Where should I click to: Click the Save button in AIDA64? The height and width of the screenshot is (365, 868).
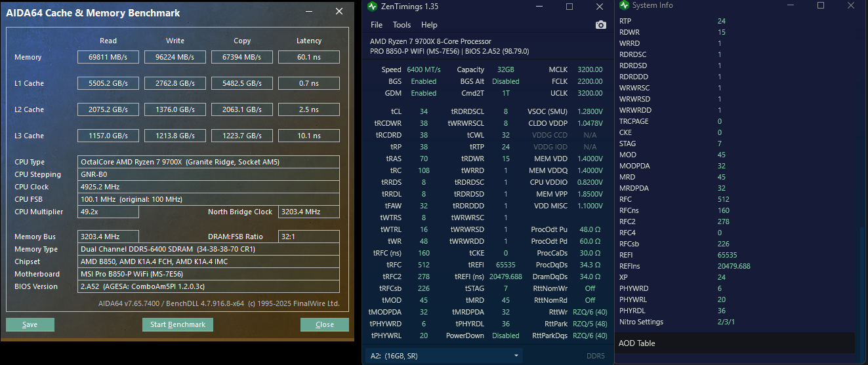(x=30, y=324)
